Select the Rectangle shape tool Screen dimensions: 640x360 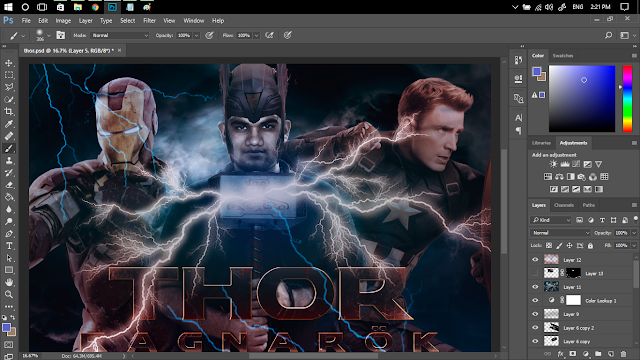click(9, 270)
